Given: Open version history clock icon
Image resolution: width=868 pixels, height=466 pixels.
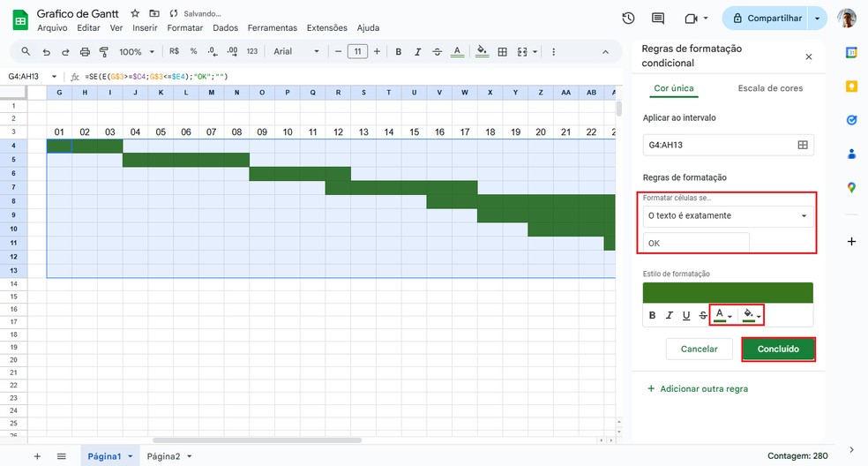Looking at the screenshot, I should (628, 19).
